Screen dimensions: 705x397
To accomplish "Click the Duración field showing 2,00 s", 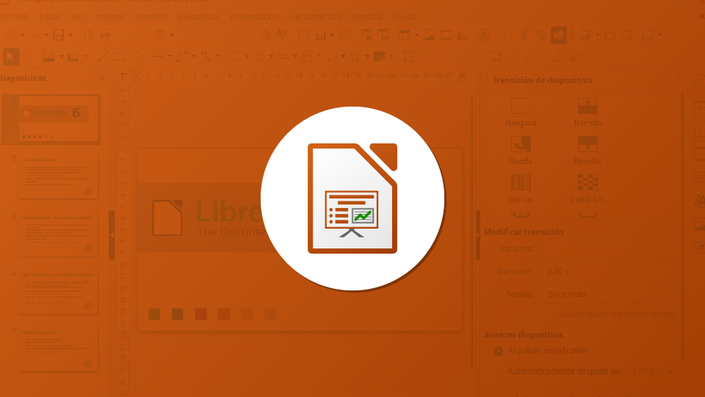I will pos(610,272).
